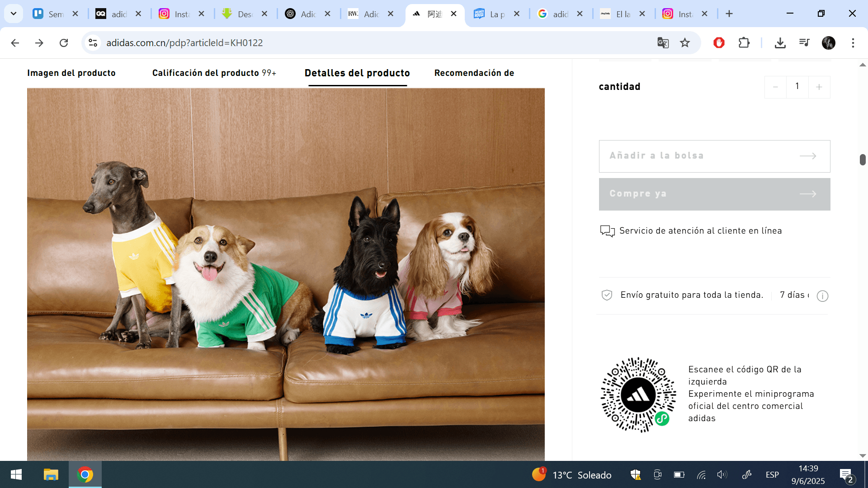Click the quantity value field

coord(797,87)
